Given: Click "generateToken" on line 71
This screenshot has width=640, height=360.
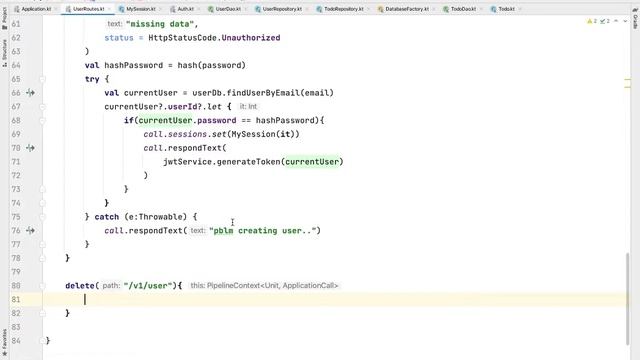Looking at the screenshot, I should [248, 162].
